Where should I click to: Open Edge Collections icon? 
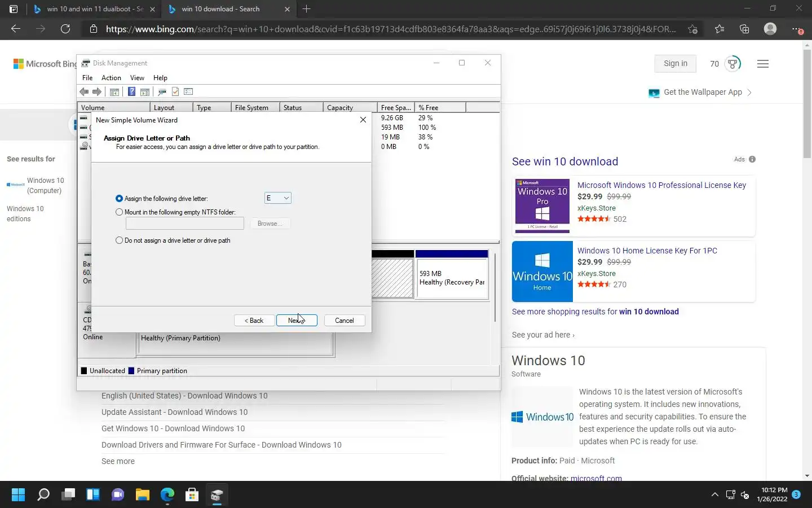click(744, 29)
